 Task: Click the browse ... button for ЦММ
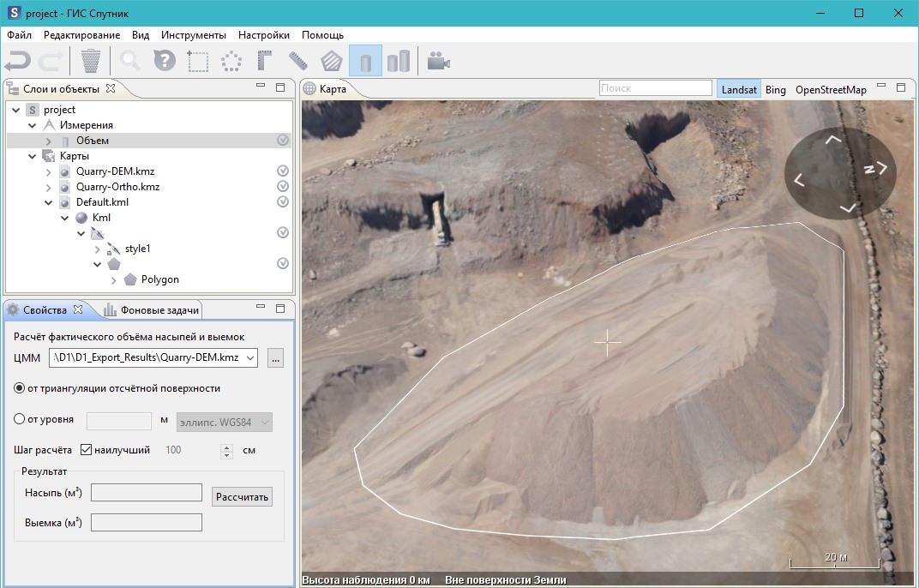click(275, 357)
